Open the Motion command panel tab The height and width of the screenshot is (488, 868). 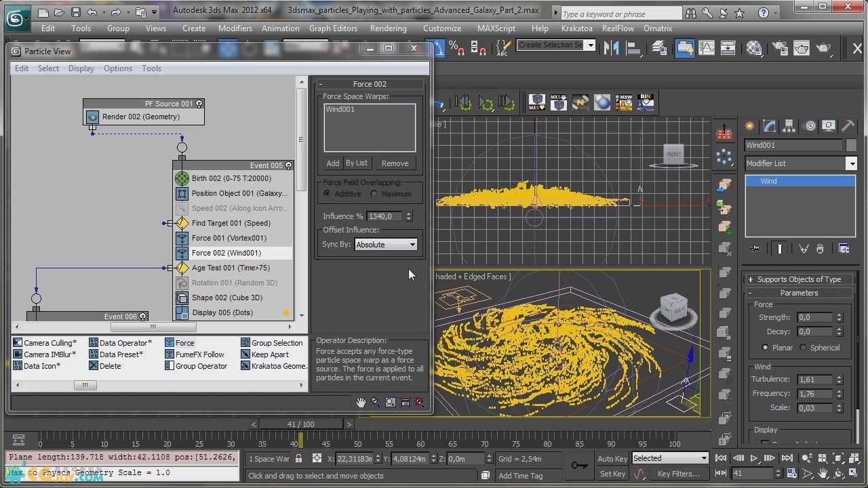(810, 126)
